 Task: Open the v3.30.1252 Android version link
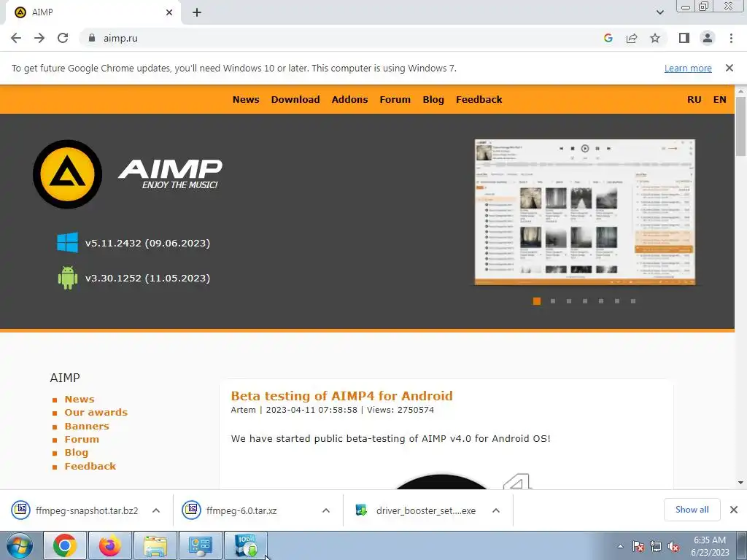click(x=147, y=278)
